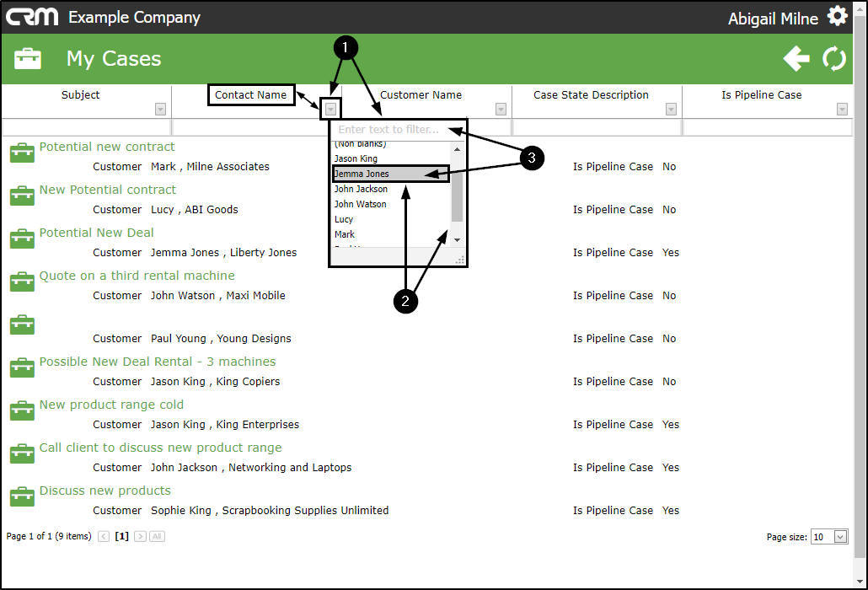This screenshot has width=868, height=590.
Task: Sort by the Case State Description header
Action: coord(591,94)
